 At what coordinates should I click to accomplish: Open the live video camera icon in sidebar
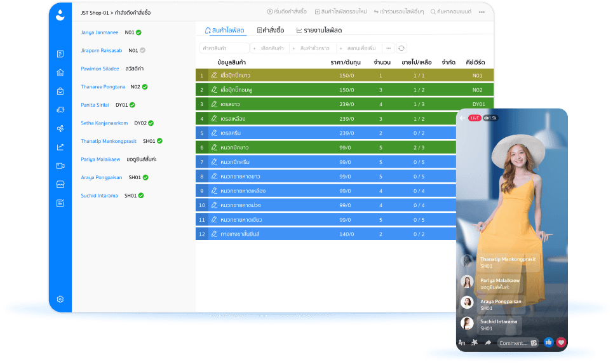click(x=60, y=166)
